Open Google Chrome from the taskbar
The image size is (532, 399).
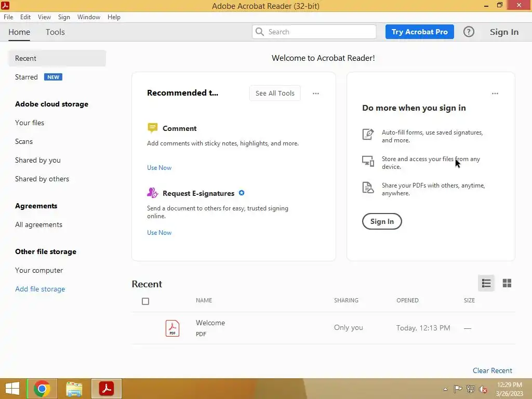42,389
